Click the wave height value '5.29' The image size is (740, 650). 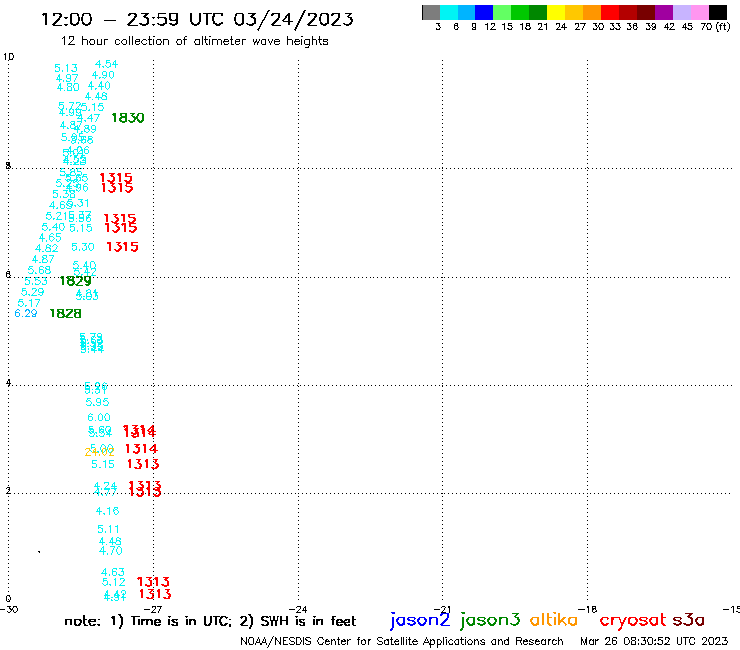tap(33, 292)
